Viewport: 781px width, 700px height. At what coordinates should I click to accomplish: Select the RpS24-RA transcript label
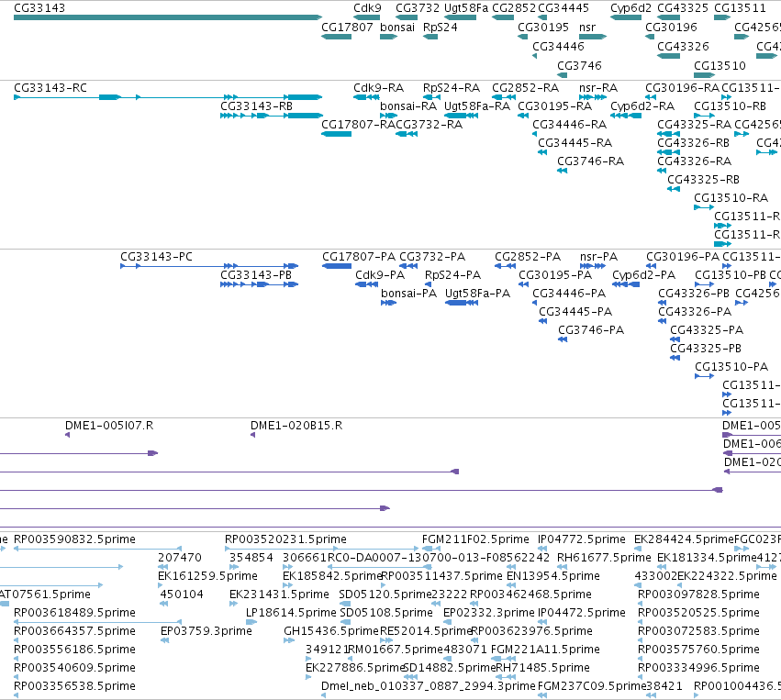pos(452,88)
